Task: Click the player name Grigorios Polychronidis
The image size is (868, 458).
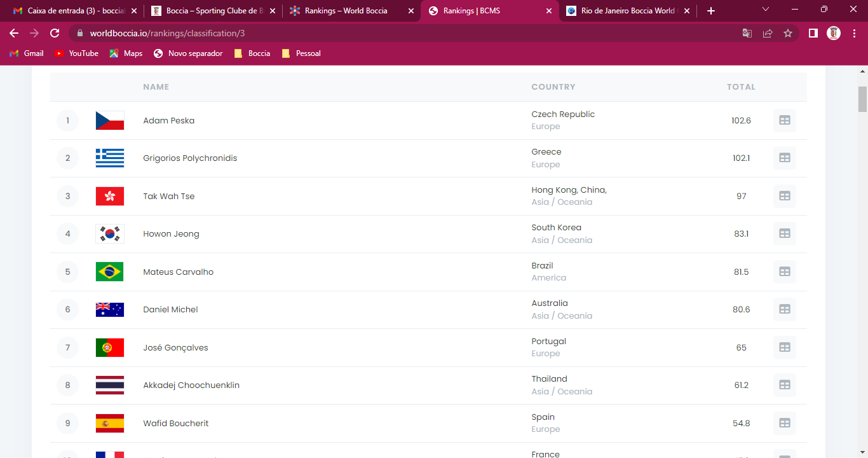Action: click(x=190, y=158)
